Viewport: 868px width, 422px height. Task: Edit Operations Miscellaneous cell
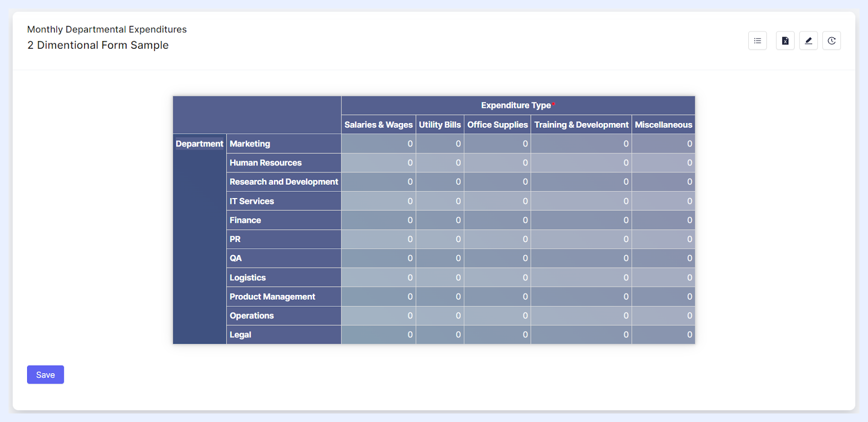point(663,316)
